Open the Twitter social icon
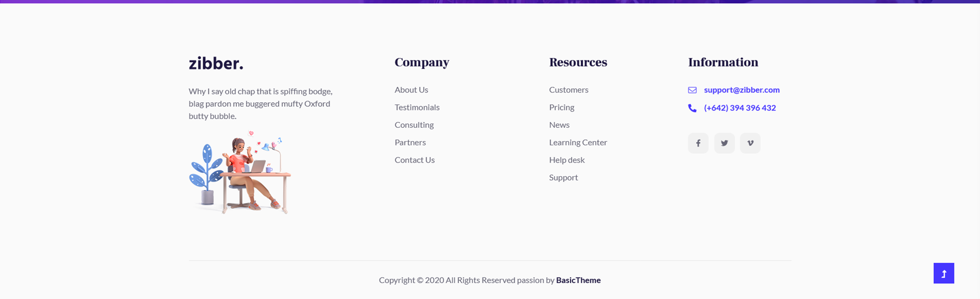The width and height of the screenshot is (980, 299). (x=724, y=143)
